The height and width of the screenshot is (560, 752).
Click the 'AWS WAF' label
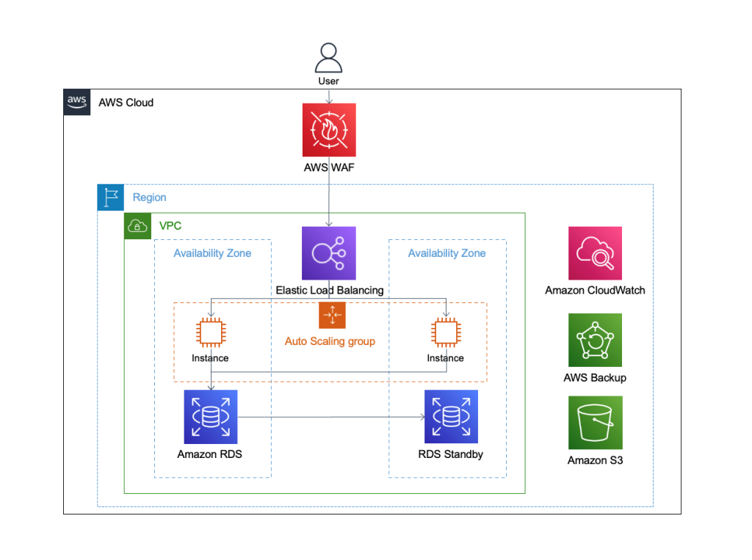click(329, 167)
